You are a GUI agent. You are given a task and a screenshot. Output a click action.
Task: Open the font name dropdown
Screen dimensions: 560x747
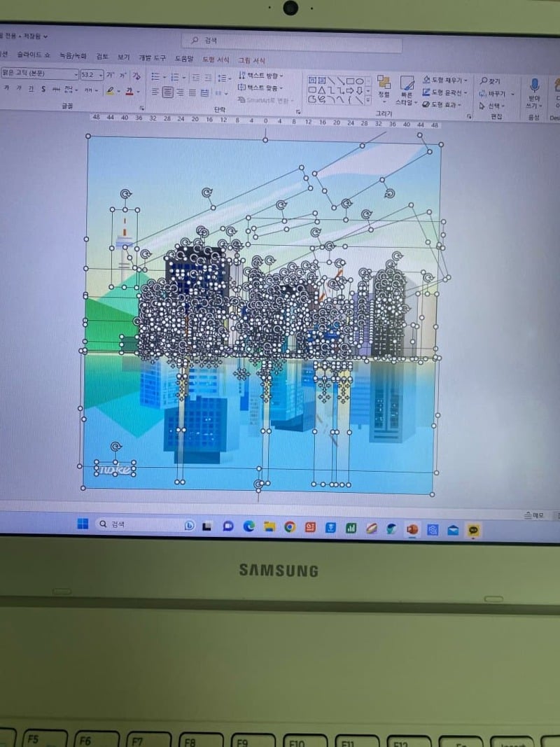tap(76, 75)
